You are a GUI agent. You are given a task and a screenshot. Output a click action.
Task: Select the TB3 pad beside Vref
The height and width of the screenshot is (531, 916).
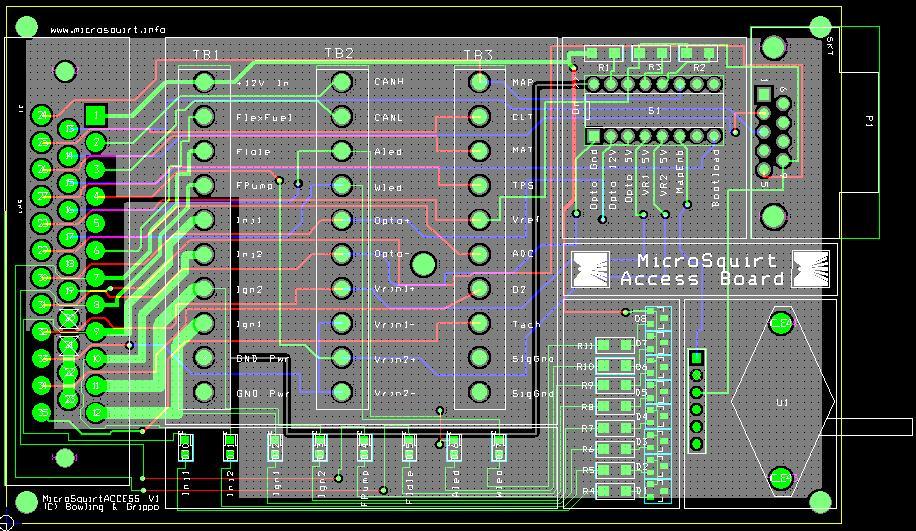click(x=479, y=220)
